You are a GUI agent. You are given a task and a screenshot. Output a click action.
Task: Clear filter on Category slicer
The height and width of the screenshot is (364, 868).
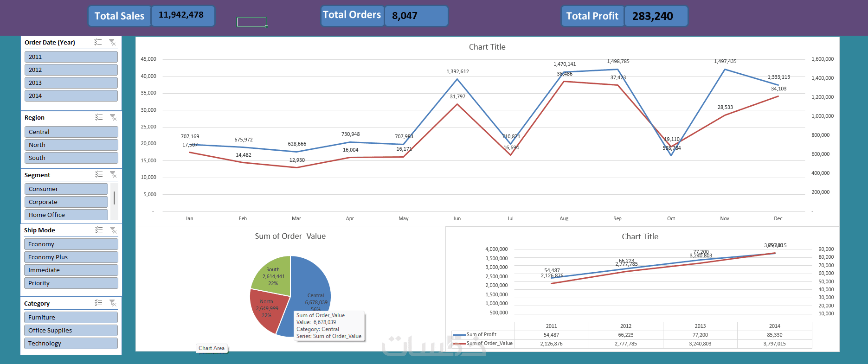113,303
